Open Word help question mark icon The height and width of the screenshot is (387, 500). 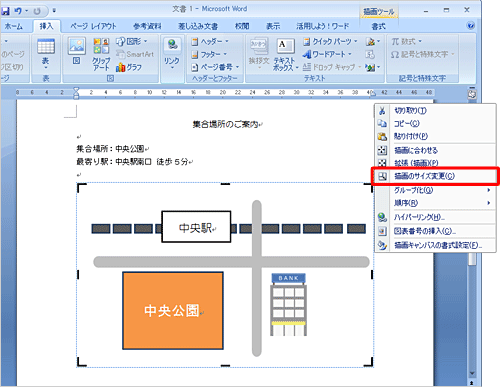point(471,26)
